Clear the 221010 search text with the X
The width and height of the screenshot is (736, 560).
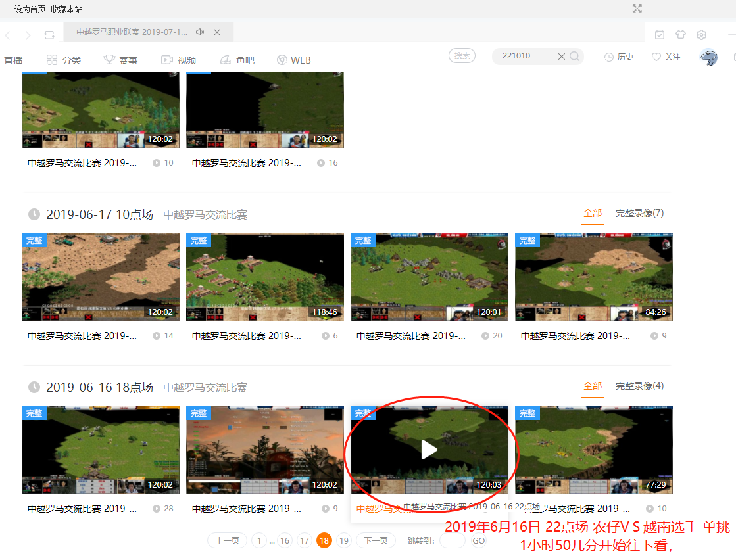click(x=562, y=57)
